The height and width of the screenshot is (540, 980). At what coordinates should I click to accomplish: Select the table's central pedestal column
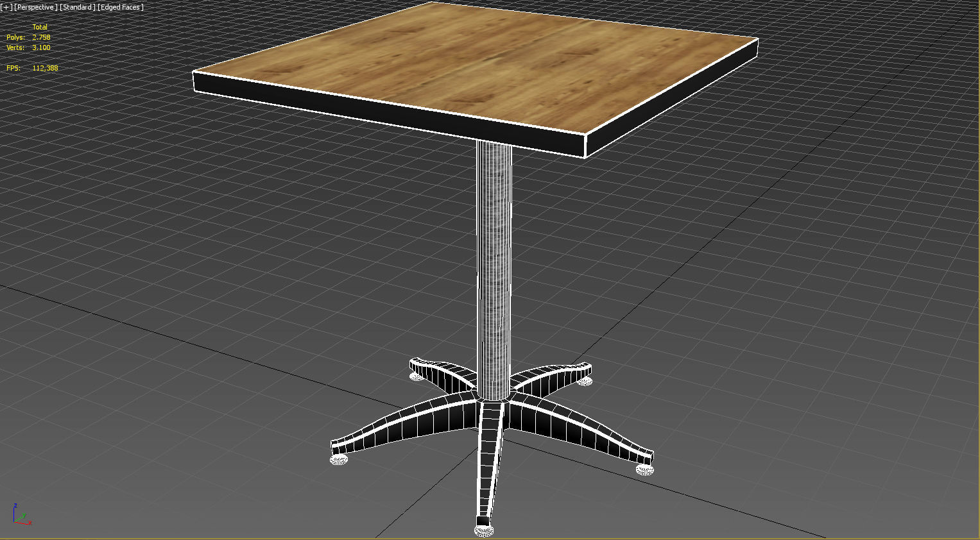[494, 269]
